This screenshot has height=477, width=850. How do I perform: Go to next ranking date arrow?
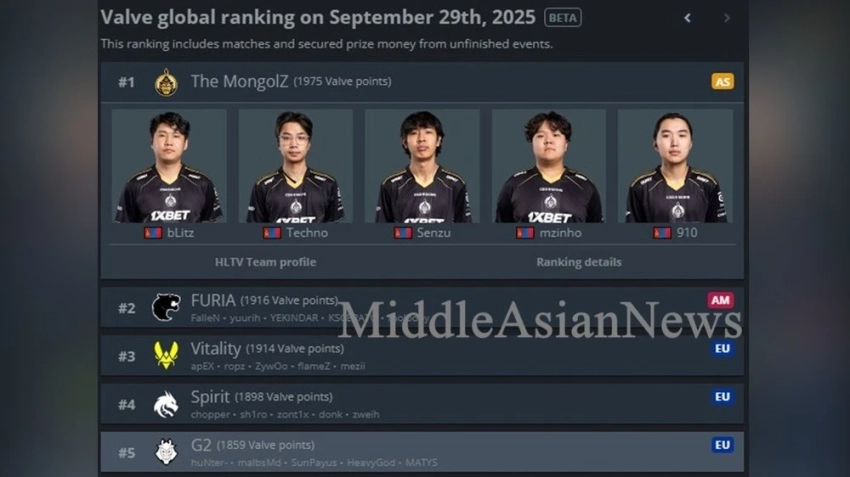point(727,18)
